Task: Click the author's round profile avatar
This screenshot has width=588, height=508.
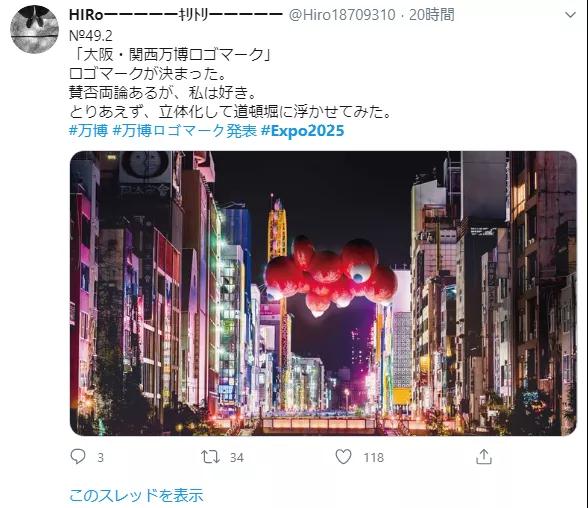Action: point(34,29)
